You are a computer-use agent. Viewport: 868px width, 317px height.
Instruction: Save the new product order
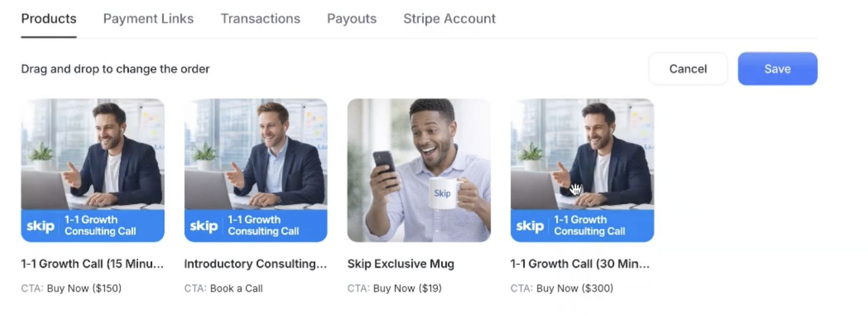(778, 69)
